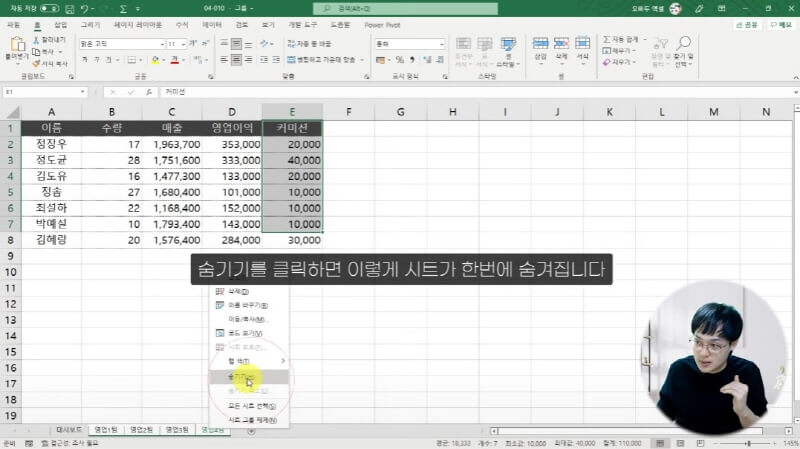Viewport: 800px width, 449px height.
Task: Toggle middle vertical alignment
Action: coord(236,44)
